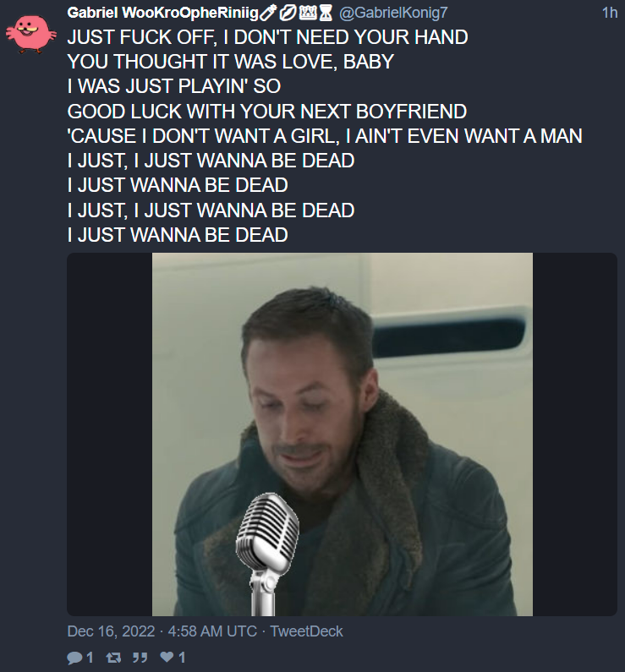Click the hourglass emoji in the display name
Screen dimensions: 625x672
click(326, 14)
